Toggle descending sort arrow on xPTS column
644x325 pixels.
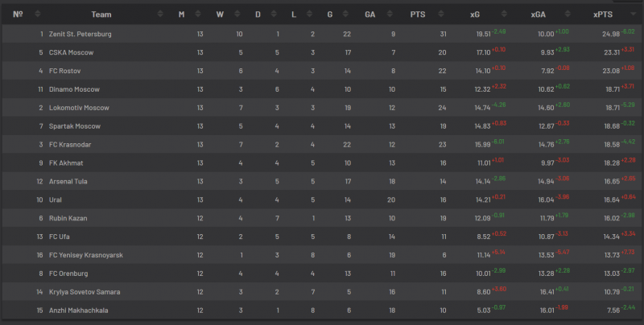coord(633,14)
